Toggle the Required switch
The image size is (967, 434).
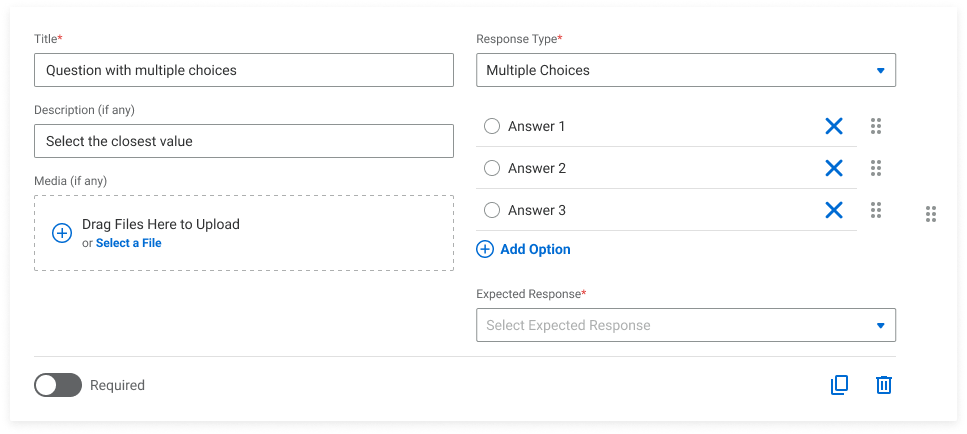pyautogui.click(x=58, y=385)
